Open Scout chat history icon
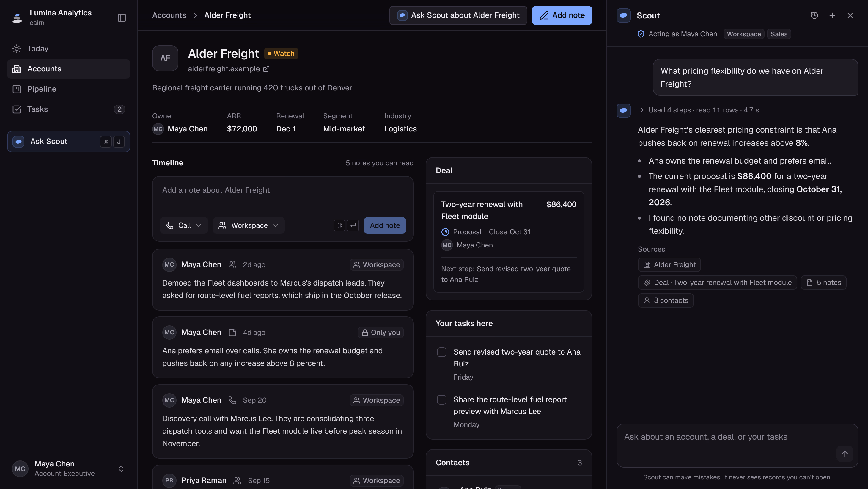The image size is (868, 489). coord(814,15)
